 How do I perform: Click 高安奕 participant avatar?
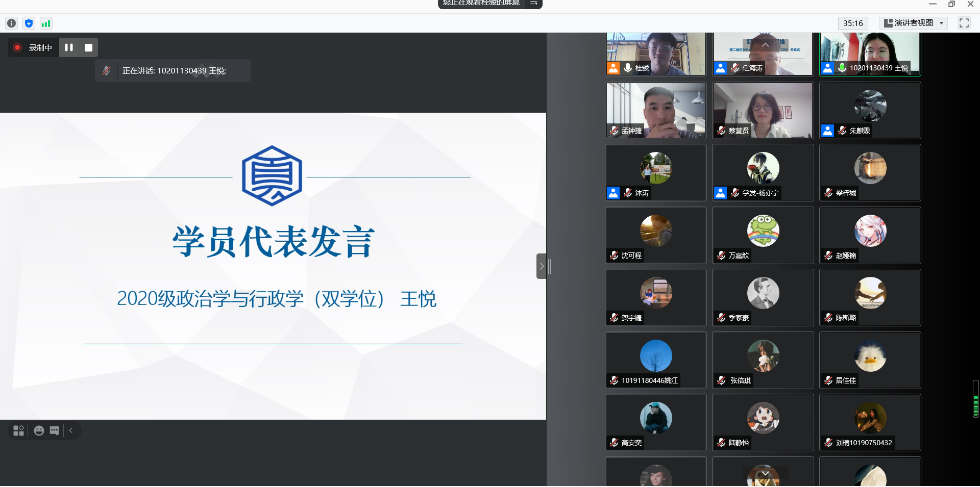pos(656,418)
